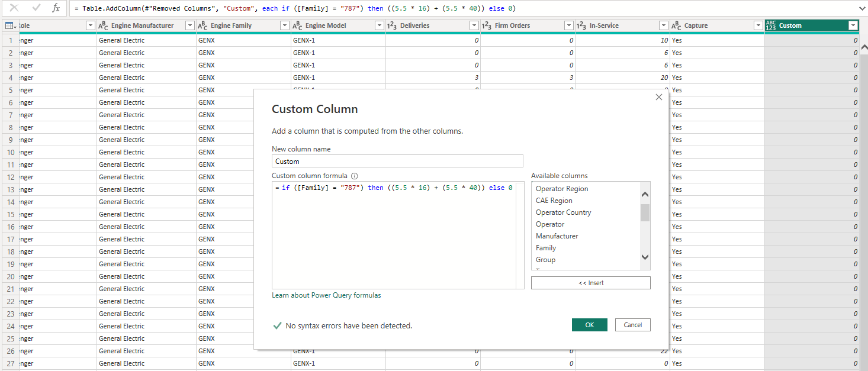The height and width of the screenshot is (371, 868).
Task: Click the Engine Manufacturer data type icon
Action: coord(103,25)
